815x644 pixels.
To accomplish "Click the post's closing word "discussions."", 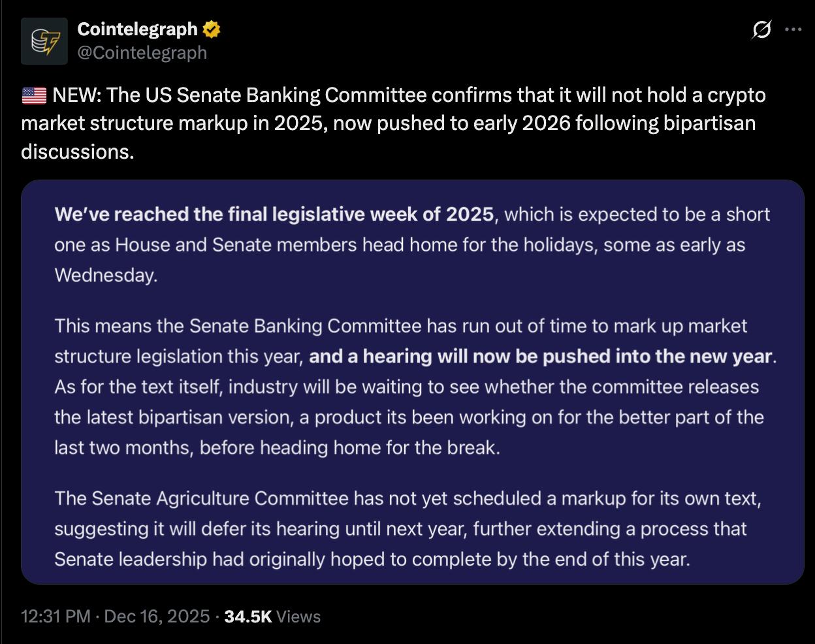I will (x=77, y=152).
